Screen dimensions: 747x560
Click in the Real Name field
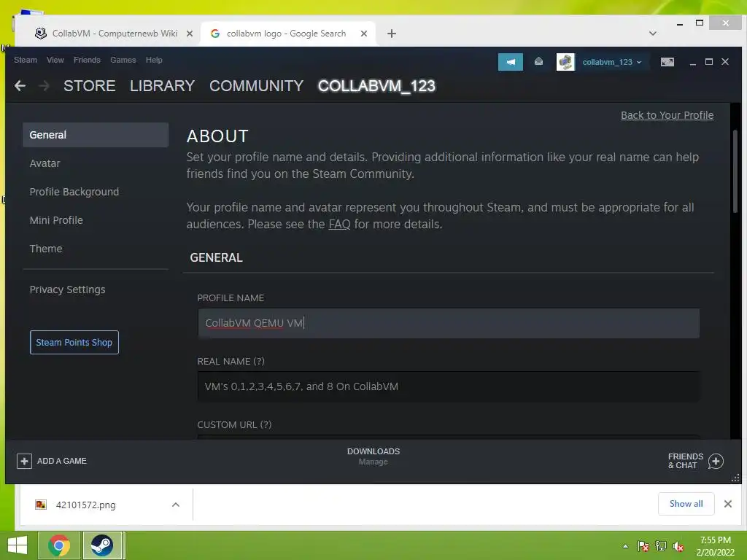tap(449, 386)
